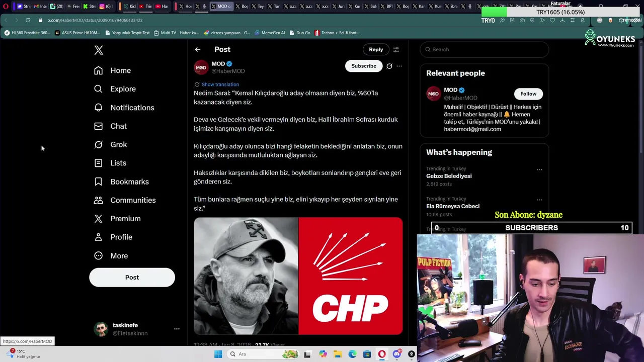Open the red CHP logo image

coord(351,276)
